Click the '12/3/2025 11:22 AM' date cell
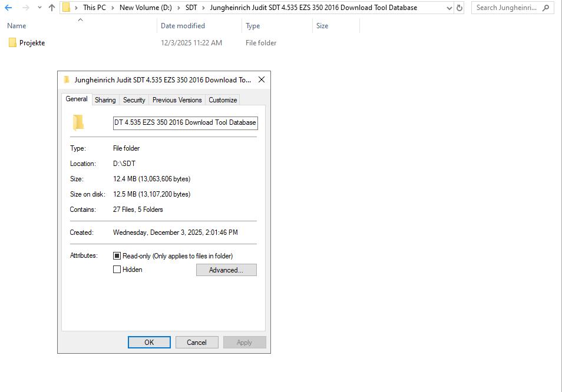This screenshot has width=562, height=392. [191, 43]
